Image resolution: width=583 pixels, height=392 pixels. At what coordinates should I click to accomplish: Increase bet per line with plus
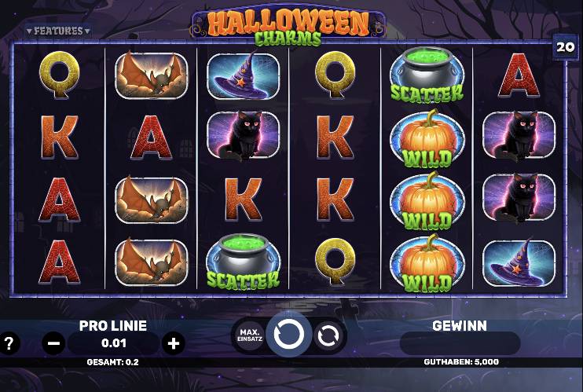(x=174, y=343)
